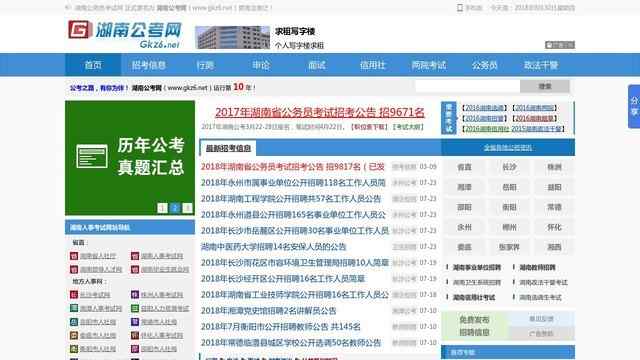Select the 长沙 city button
The height and width of the screenshot is (360, 640).
[509, 167]
